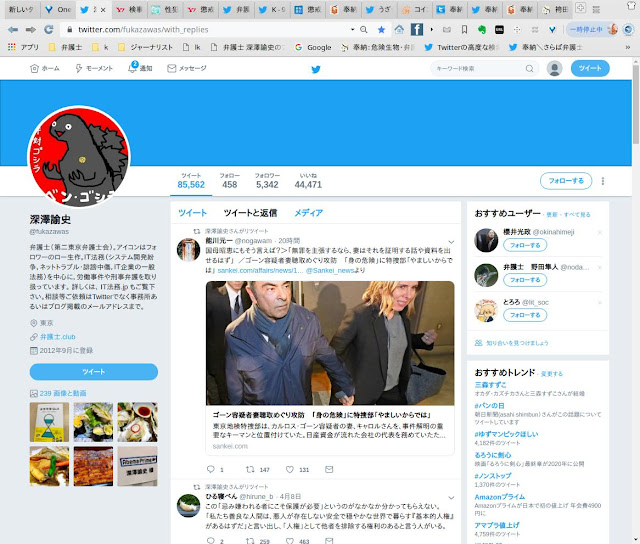
Task: Open the account avatar menu in header
Action: 554,69
